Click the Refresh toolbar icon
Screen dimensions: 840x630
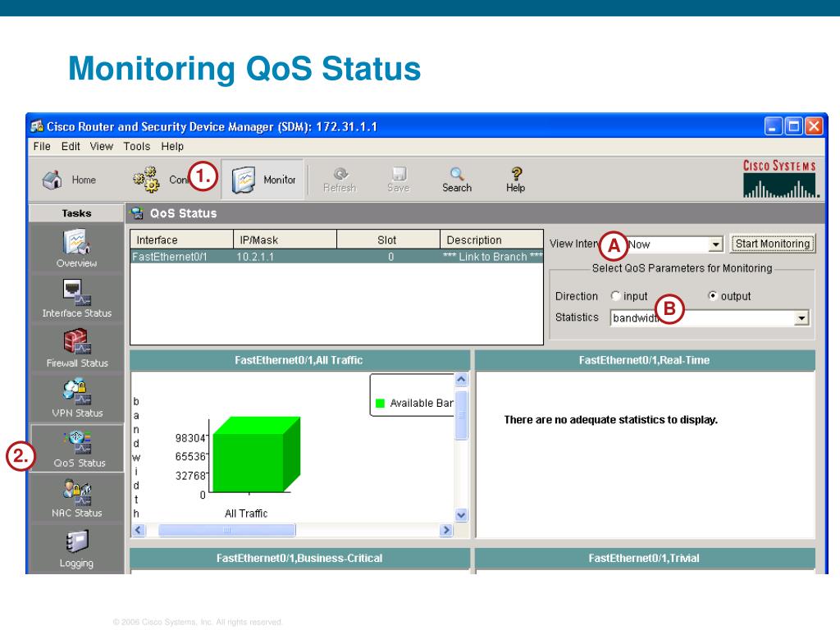[x=340, y=174]
